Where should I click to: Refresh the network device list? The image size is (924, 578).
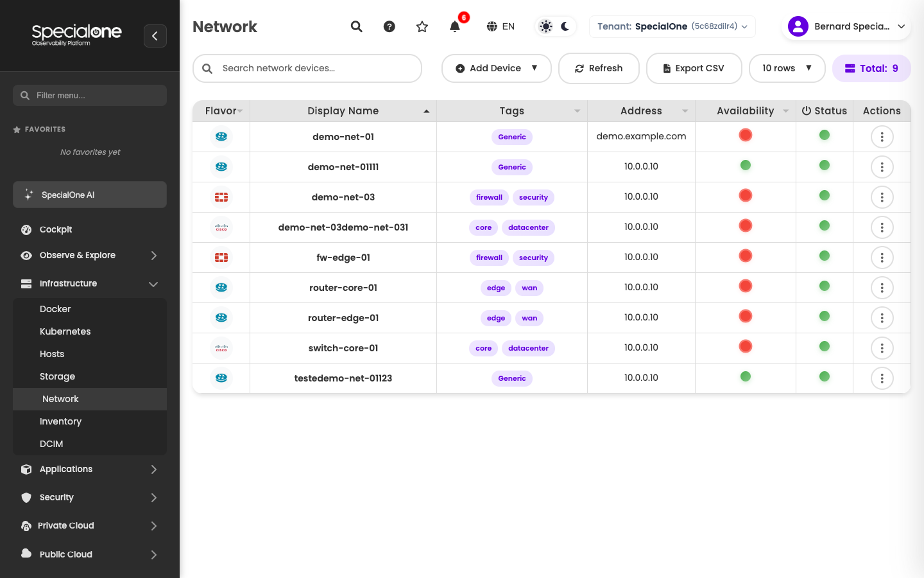click(x=599, y=68)
